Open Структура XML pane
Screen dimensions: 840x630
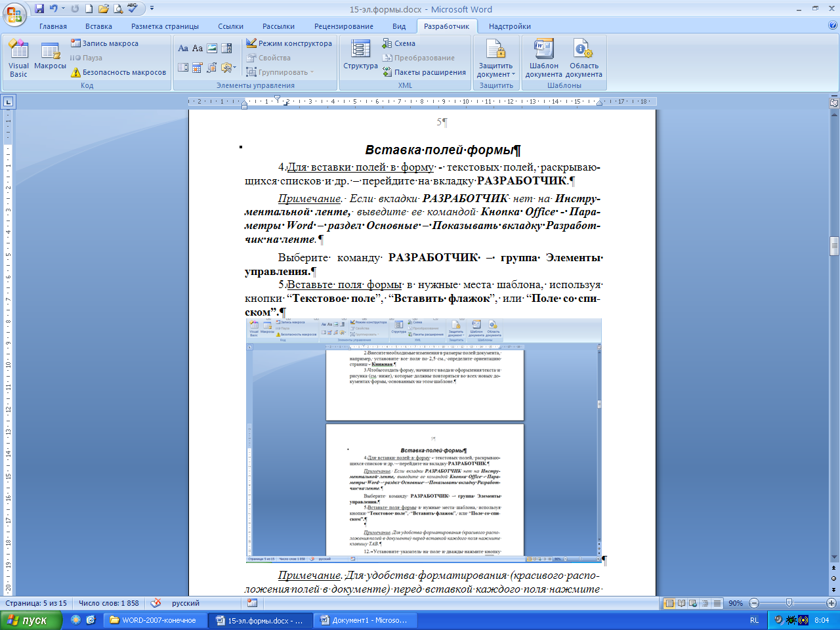coord(360,56)
